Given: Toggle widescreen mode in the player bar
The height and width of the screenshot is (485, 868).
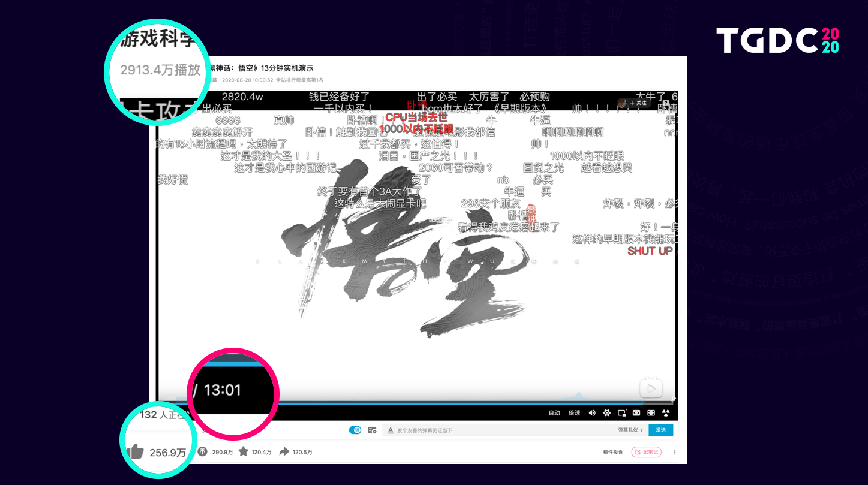Looking at the screenshot, I should click(x=636, y=413).
